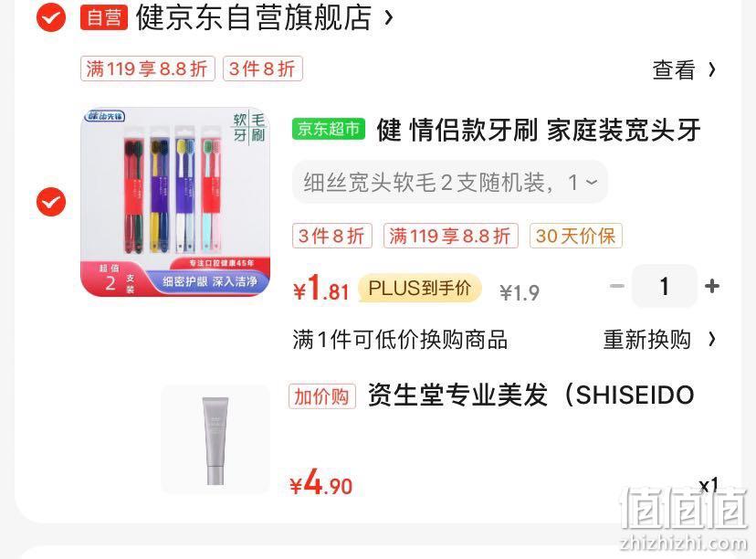
Task: Open the SHISEIDO hair product thumbnail
Action: 215,439
